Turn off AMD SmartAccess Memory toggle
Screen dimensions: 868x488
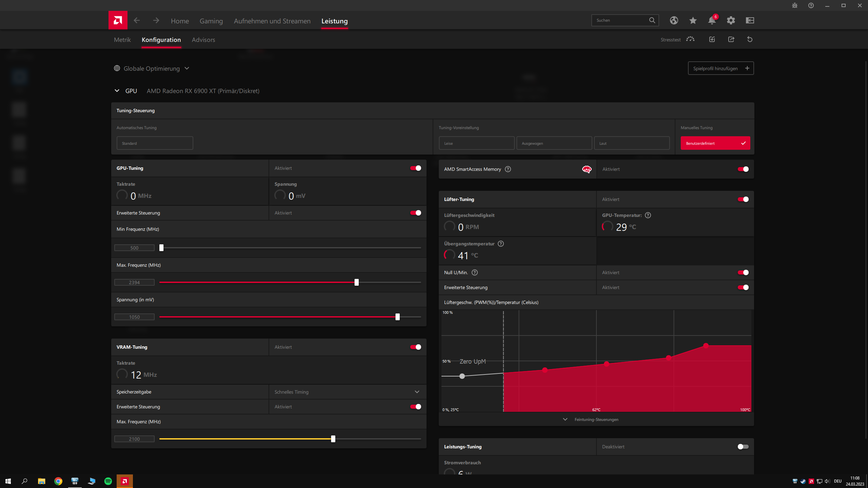[743, 169]
